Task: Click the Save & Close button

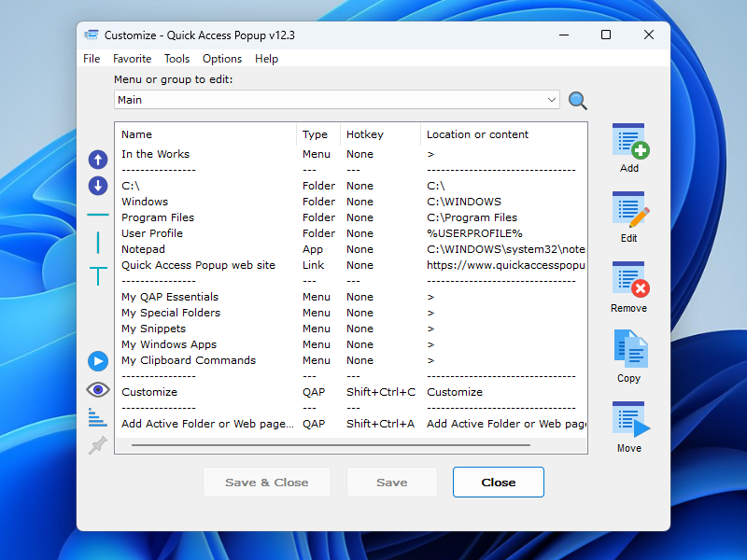Action: (x=267, y=483)
